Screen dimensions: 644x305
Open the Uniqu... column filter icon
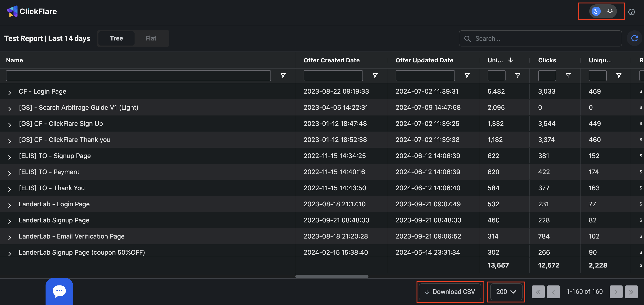[618, 75]
